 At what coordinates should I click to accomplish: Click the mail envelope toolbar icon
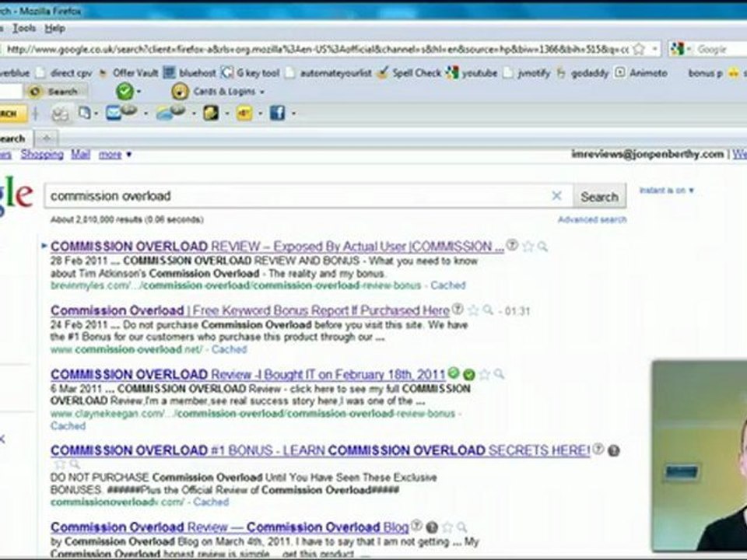click(114, 113)
